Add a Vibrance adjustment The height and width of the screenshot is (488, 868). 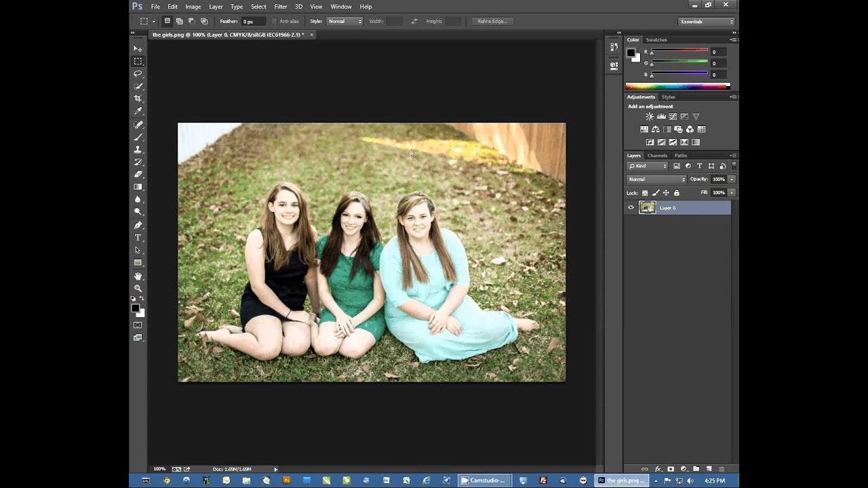click(696, 117)
